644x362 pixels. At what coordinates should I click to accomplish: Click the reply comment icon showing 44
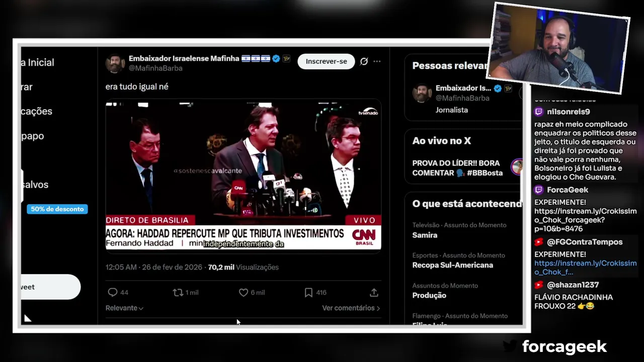(x=113, y=292)
